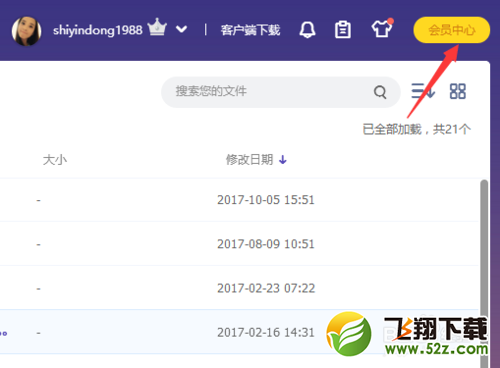This screenshot has height=368, width=500.
Task: Open the notifications bell icon
Action: [307, 30]
